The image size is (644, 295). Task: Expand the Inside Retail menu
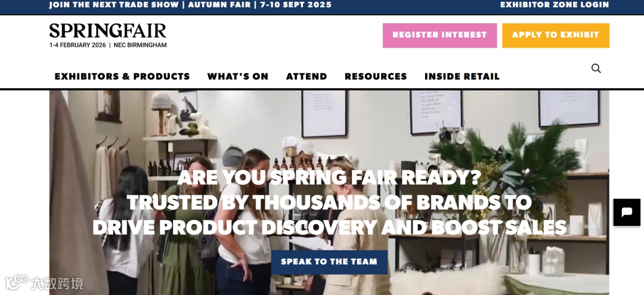pyautogui.click(x=462, y=76)
